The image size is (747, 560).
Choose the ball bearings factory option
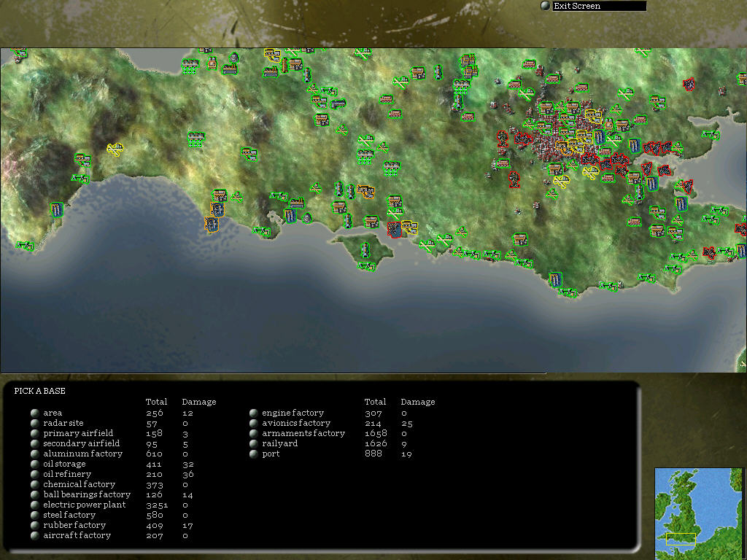(x=35, y=495)
